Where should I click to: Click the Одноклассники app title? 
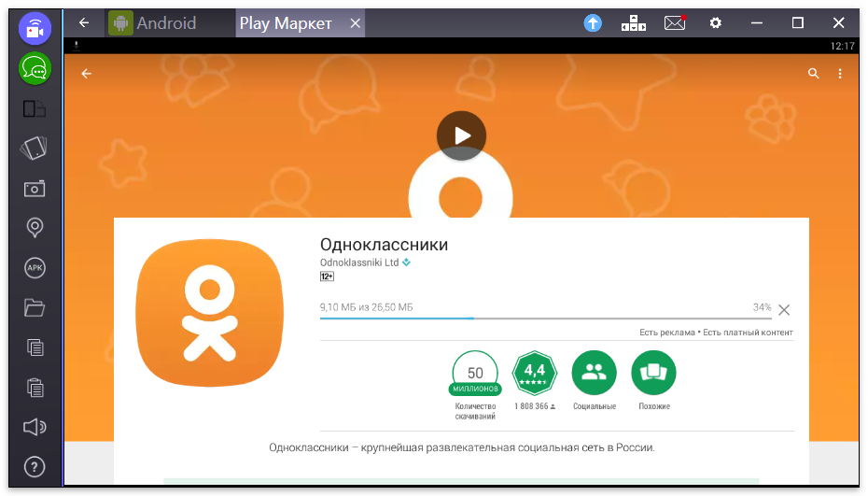pos(384,245)
